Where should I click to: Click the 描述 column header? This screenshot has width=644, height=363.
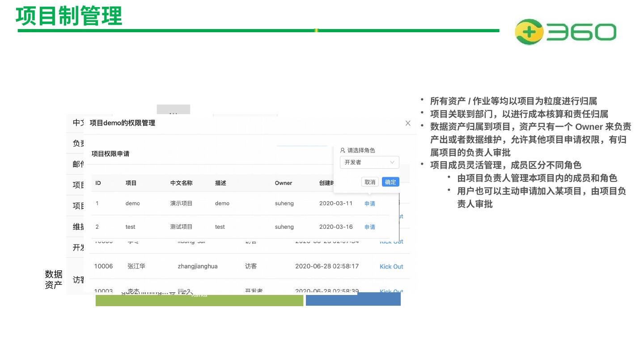tap(220, 183)
